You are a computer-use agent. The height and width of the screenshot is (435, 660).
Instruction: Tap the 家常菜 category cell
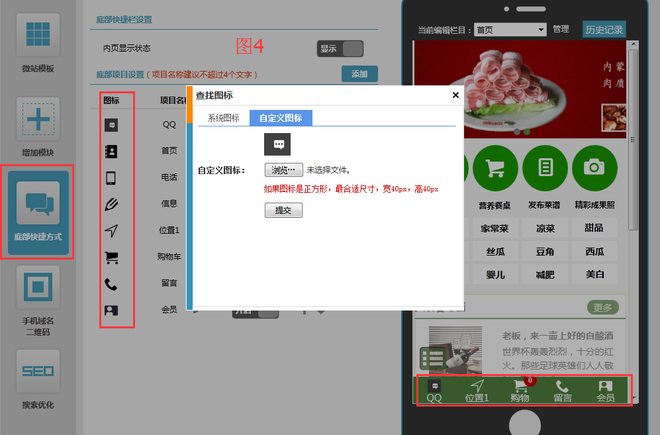[x=495, y=229]
